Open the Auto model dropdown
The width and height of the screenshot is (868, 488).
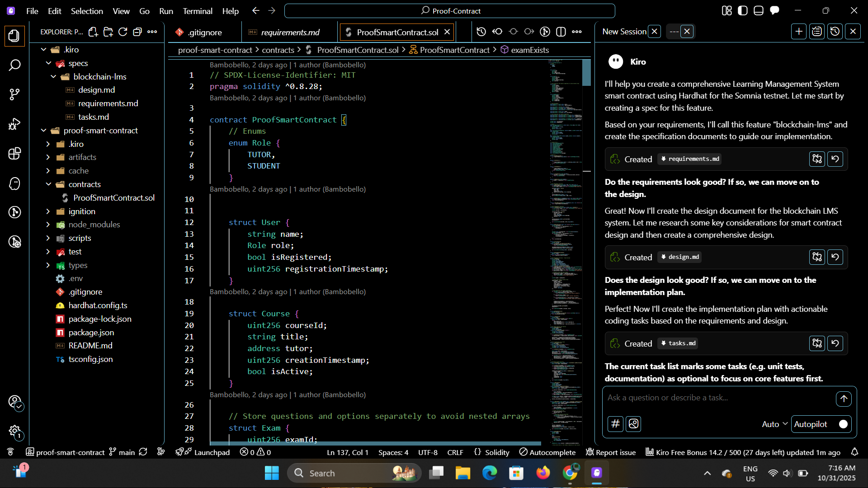(x=774, y=424)
